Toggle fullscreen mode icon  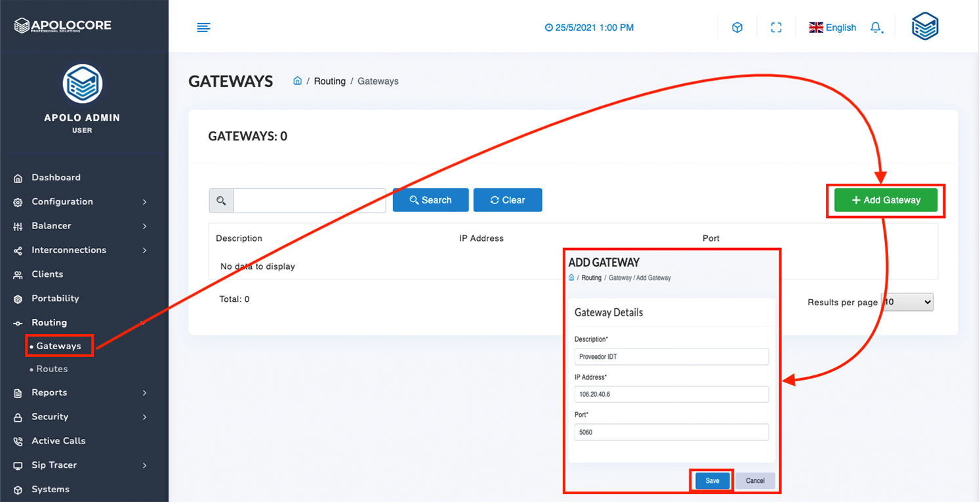776,28
